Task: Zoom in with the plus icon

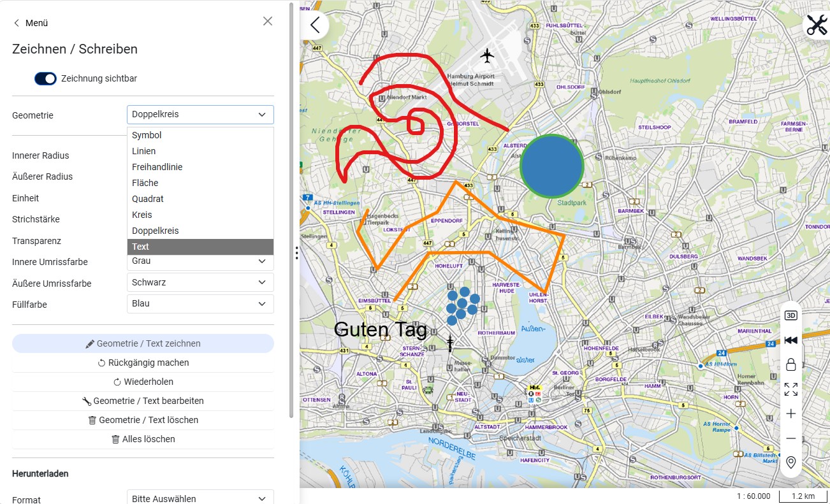Action: pyautogui.click(x=790, y=414)
